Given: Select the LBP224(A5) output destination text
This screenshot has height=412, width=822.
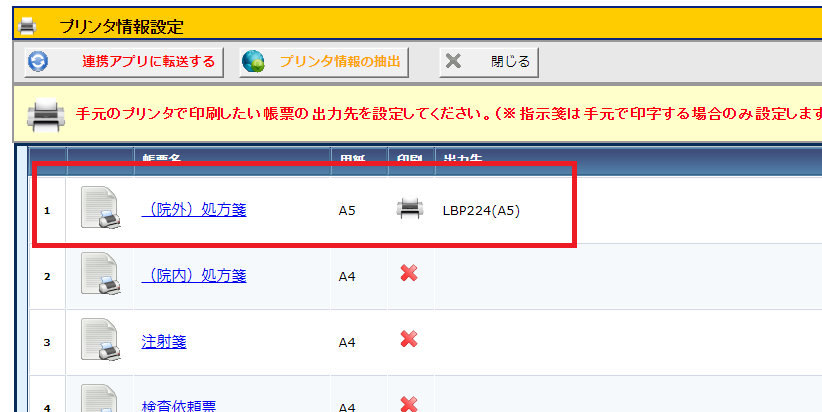Looking at the screenshot, I should [481, 211].
